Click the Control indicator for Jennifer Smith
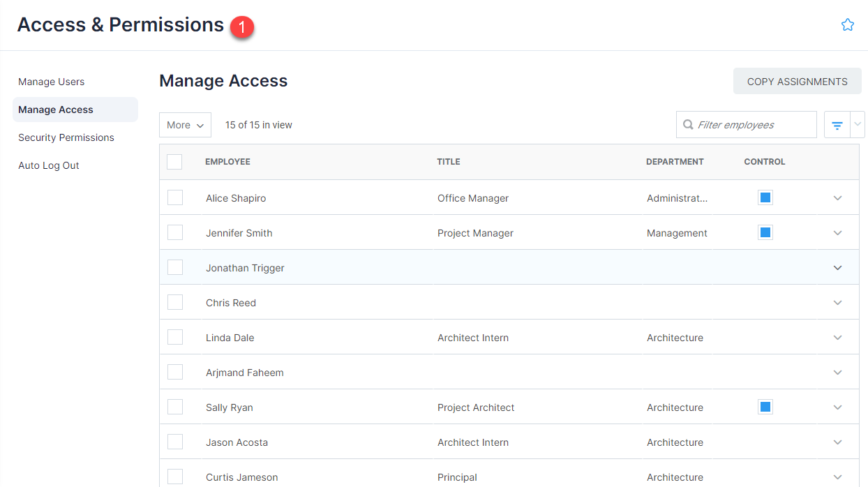The image size is (868, 487). point(765,232)
